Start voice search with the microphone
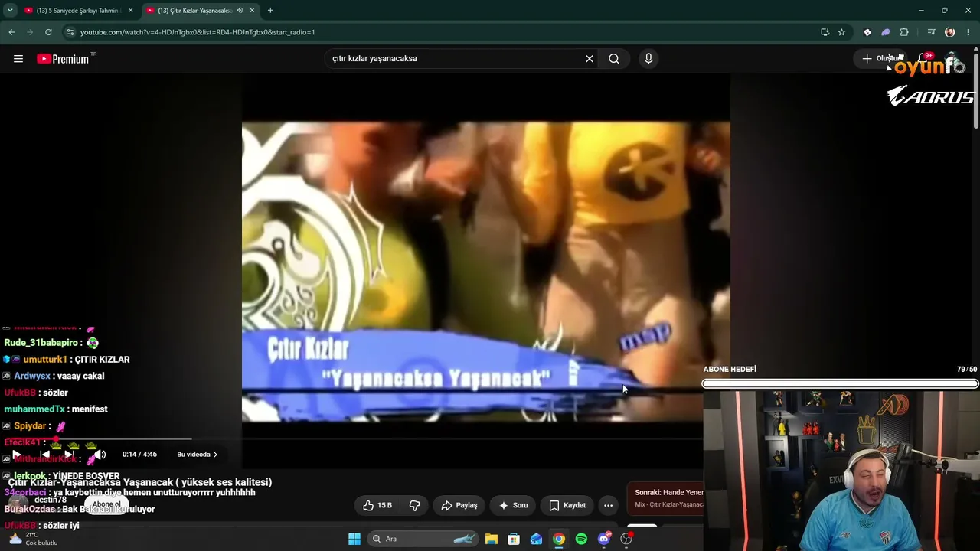The width and height of the screenshot is (980, 551). tap(648, 58)
